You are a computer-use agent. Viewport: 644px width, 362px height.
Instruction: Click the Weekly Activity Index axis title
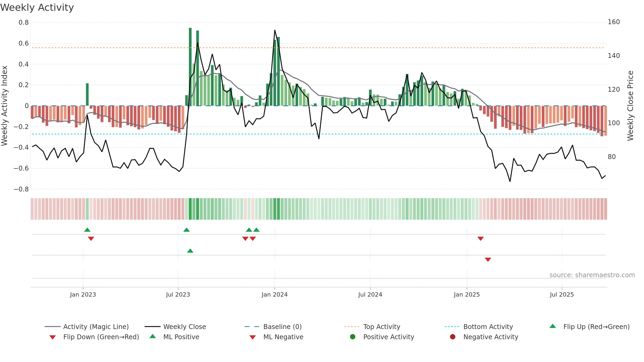[4, 106]
